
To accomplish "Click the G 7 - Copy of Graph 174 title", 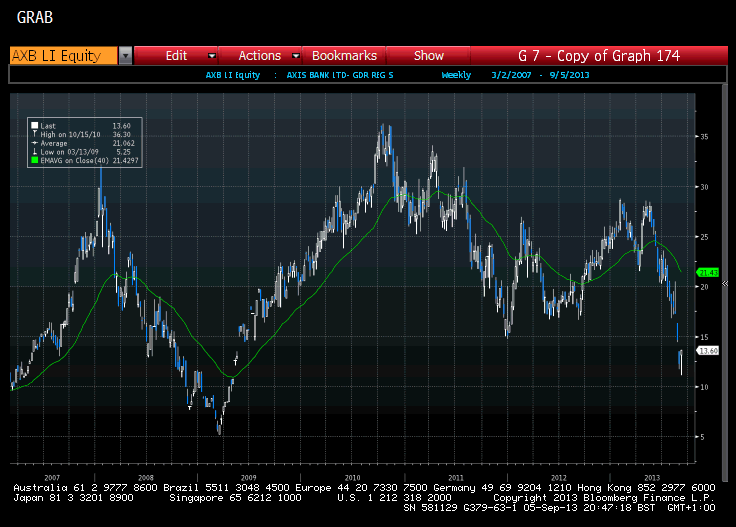I will (x=599, y=56).
